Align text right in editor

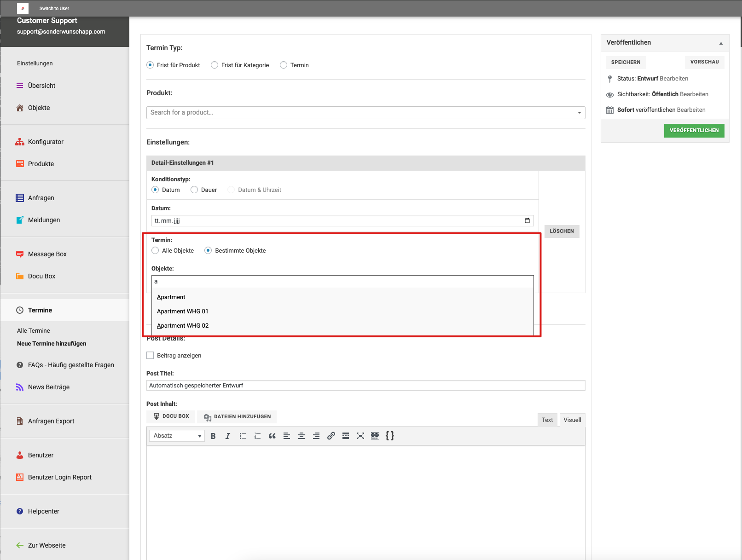(316, 436)
